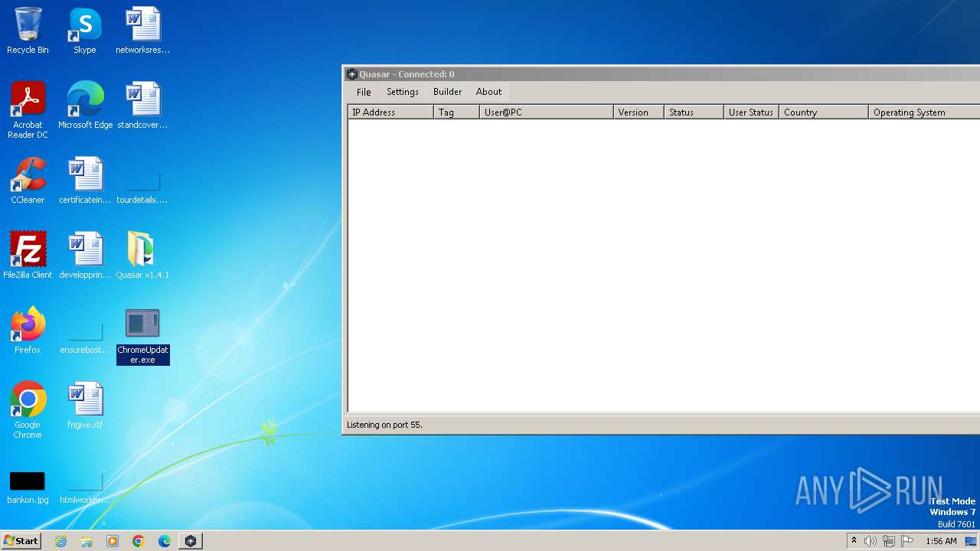Show hidden system tray icons
Image resolution: width=980 pixels, height=551 pixels.
(854, 541)
